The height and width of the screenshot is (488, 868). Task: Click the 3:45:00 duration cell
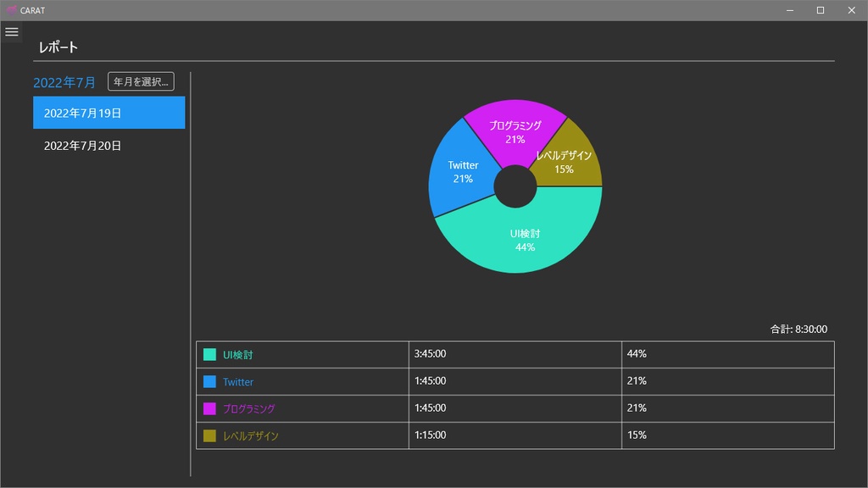click(x=515, y=354)
